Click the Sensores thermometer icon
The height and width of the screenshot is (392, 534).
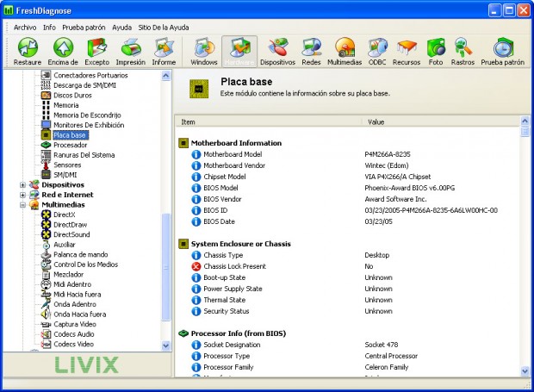pos(46,165)
